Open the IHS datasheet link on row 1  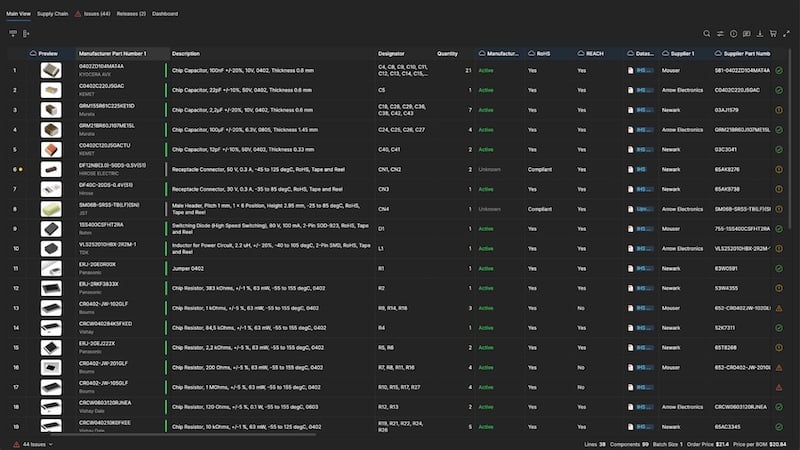pyautogui.click(x=645, y=70)
